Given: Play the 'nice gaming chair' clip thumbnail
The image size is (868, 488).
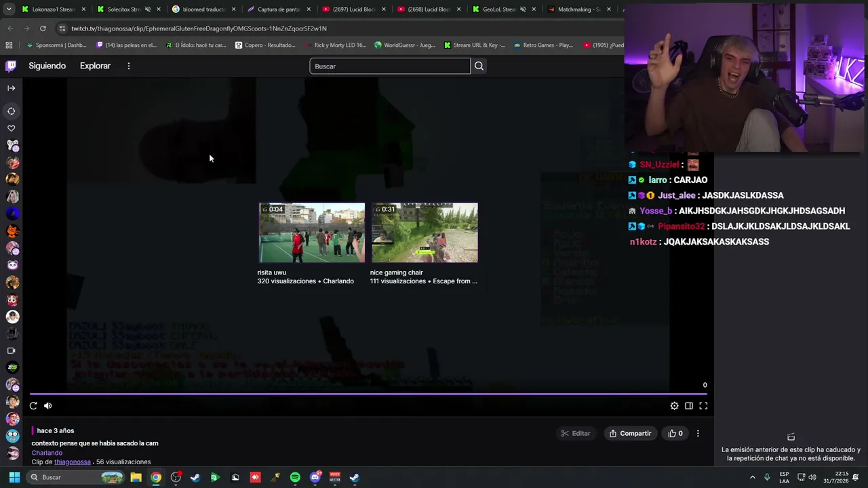Looking at the screenshot, I should click(425, 232).
